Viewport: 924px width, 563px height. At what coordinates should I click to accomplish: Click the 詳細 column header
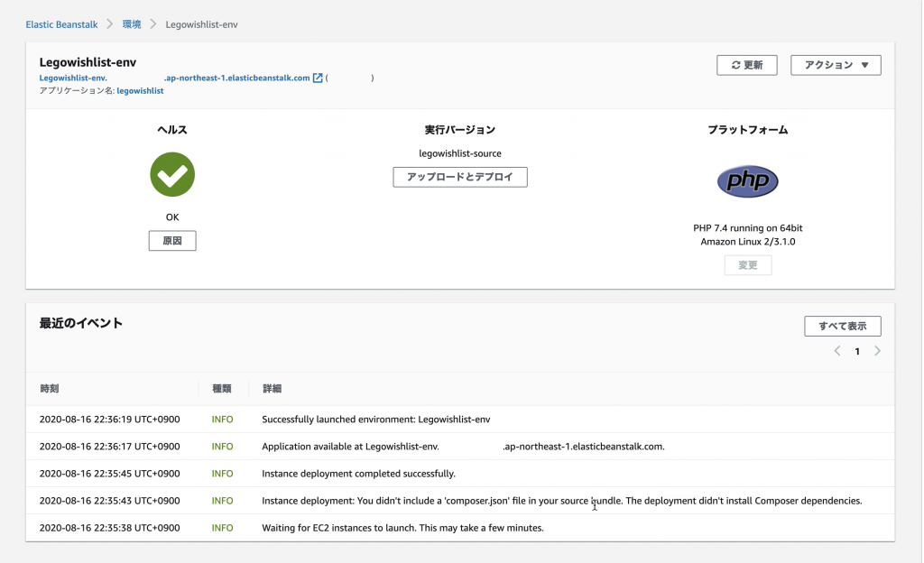(272, 389)
